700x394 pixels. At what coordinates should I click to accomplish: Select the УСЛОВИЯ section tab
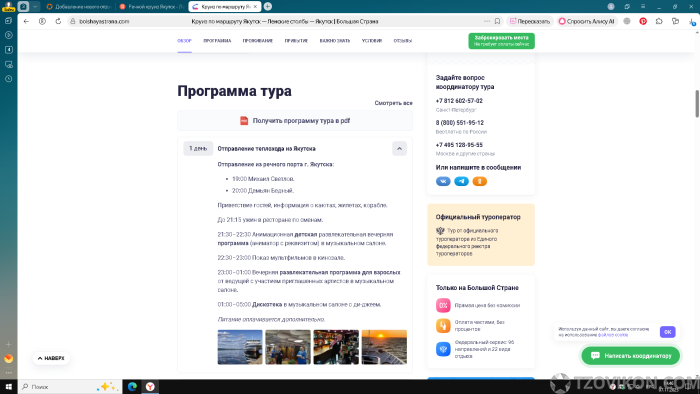click(x=371, y=41)
